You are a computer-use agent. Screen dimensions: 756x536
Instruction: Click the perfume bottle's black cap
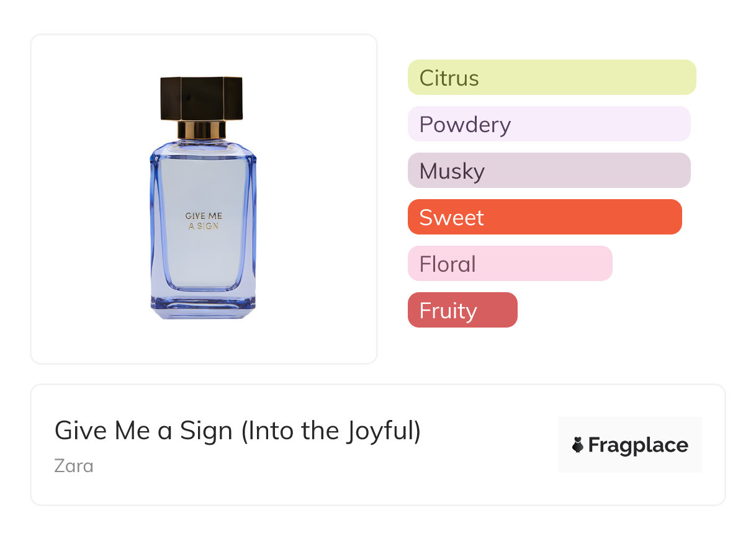point(201,98)
